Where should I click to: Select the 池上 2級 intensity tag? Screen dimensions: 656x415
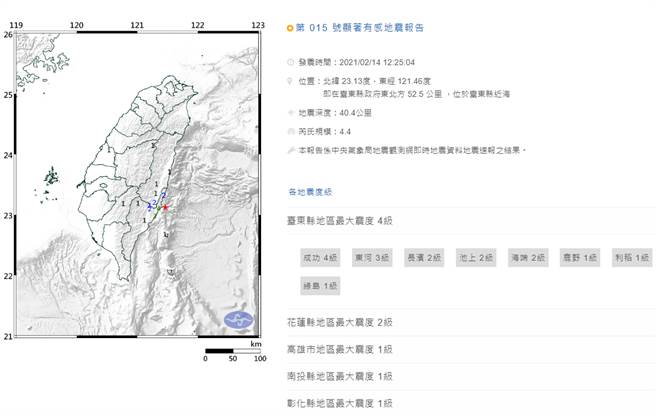(x=476, y=258)
